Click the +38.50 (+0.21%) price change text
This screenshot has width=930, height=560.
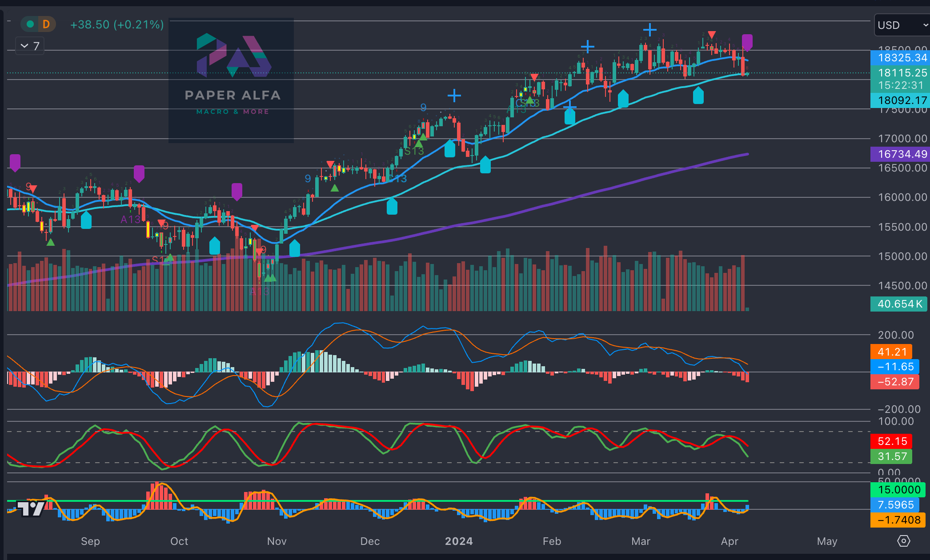[117, 24]
